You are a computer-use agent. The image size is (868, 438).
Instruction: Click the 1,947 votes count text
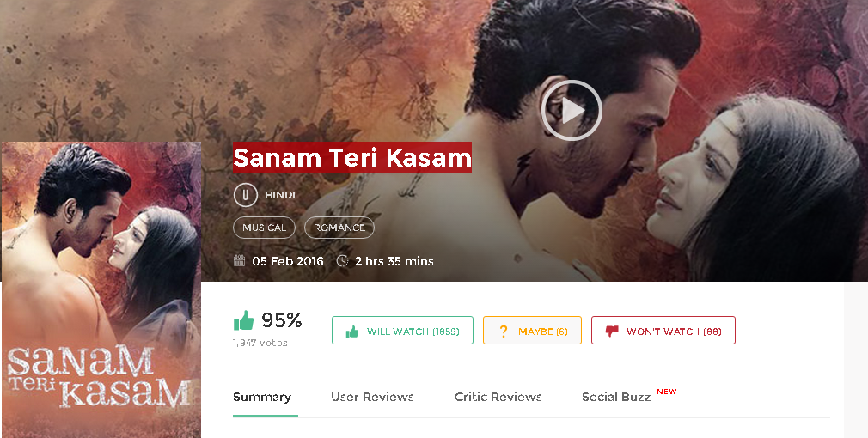[x=260, y=343]
